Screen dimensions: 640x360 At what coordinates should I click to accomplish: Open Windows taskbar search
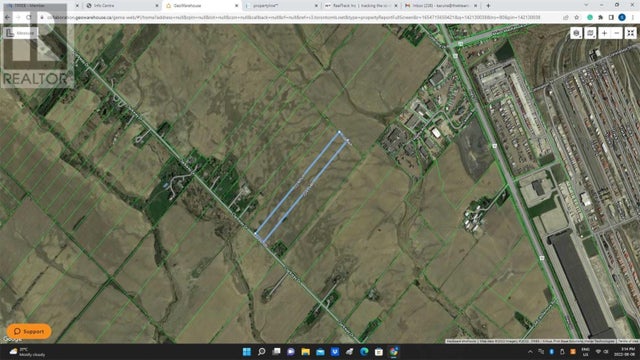click(x=262, y=351)
